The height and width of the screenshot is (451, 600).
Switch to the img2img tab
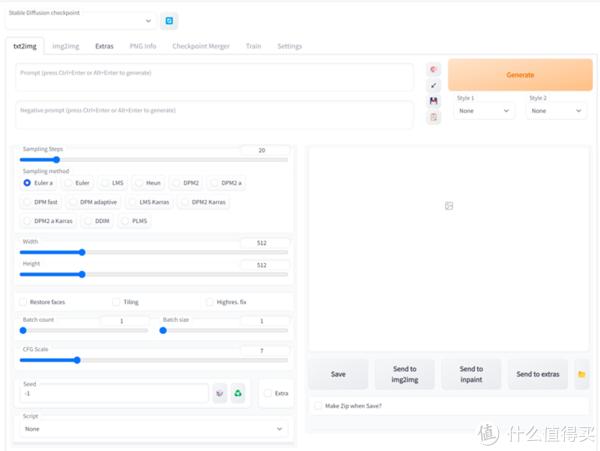tap(65, 46)
